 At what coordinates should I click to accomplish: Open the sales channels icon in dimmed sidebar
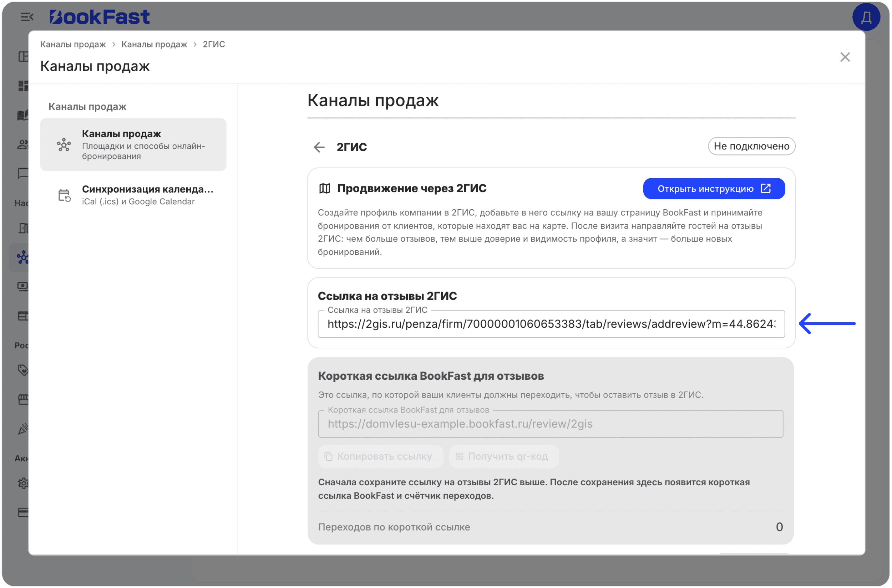pos(22,257)
